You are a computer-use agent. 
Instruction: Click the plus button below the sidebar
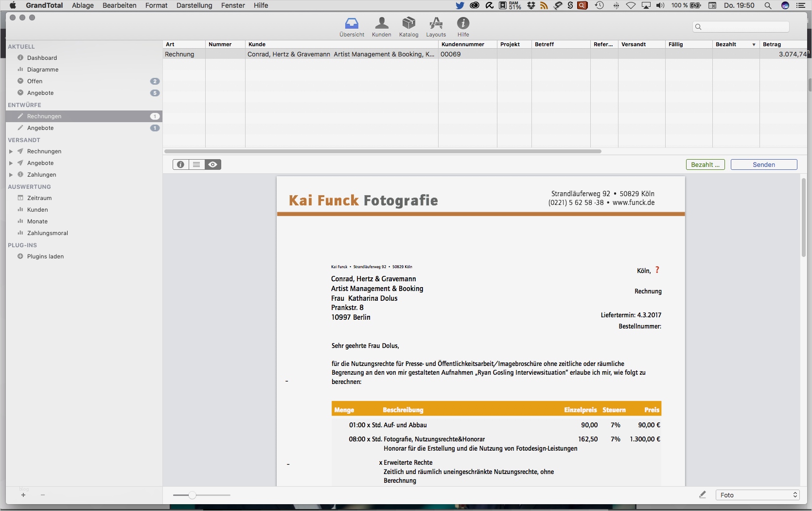23,495
